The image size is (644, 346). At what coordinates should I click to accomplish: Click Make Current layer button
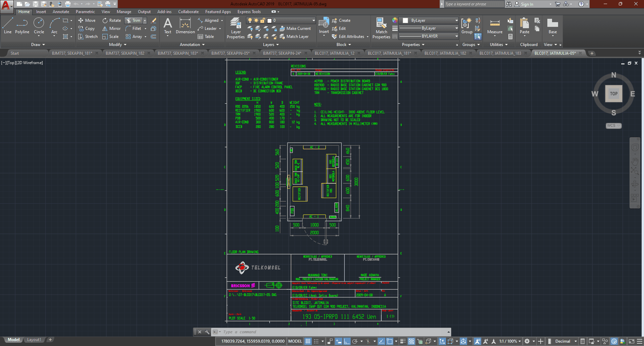click(x=295, y=29)
